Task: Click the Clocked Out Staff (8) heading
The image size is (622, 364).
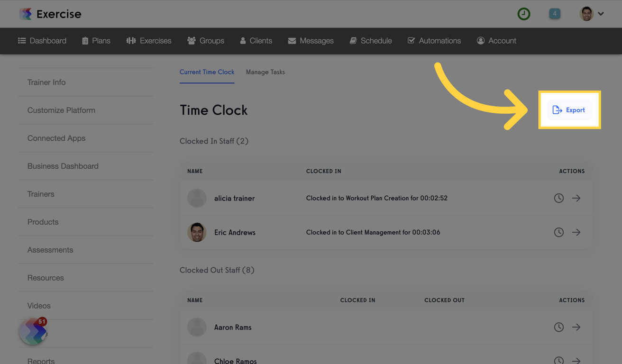Action: [217, 270]
